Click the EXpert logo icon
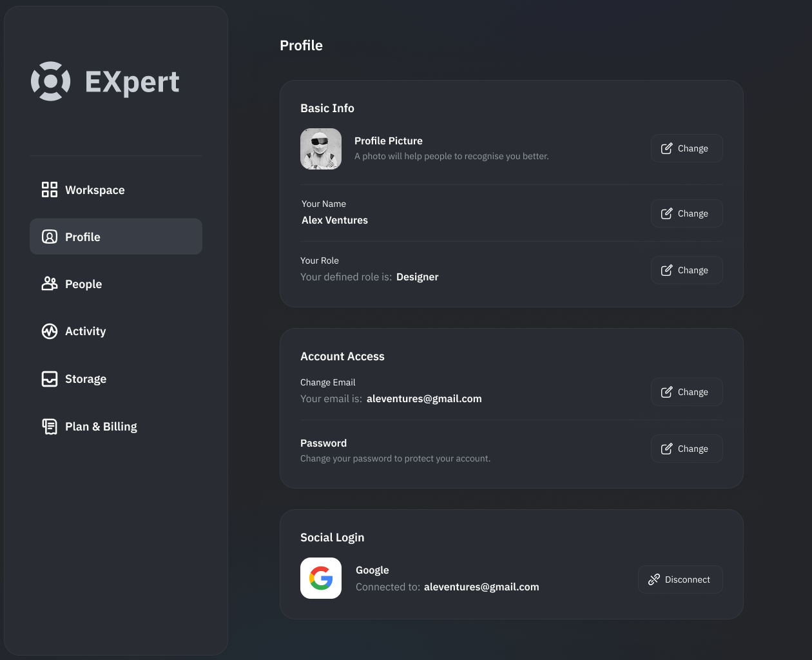This screenshot has width=812, height=660. [x=51, y=81]
